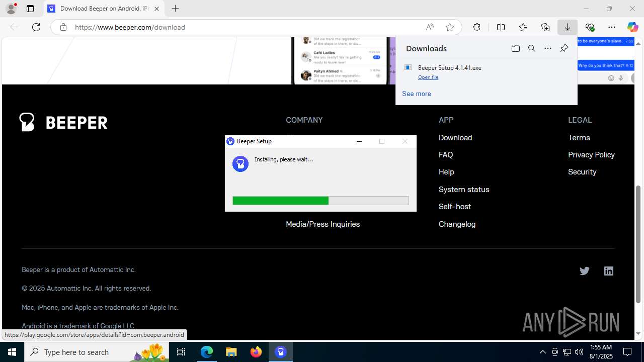Viewport: 644px width, 362px height.
Task: Launch Firefox from the taskbar
Action: (256, 352)
